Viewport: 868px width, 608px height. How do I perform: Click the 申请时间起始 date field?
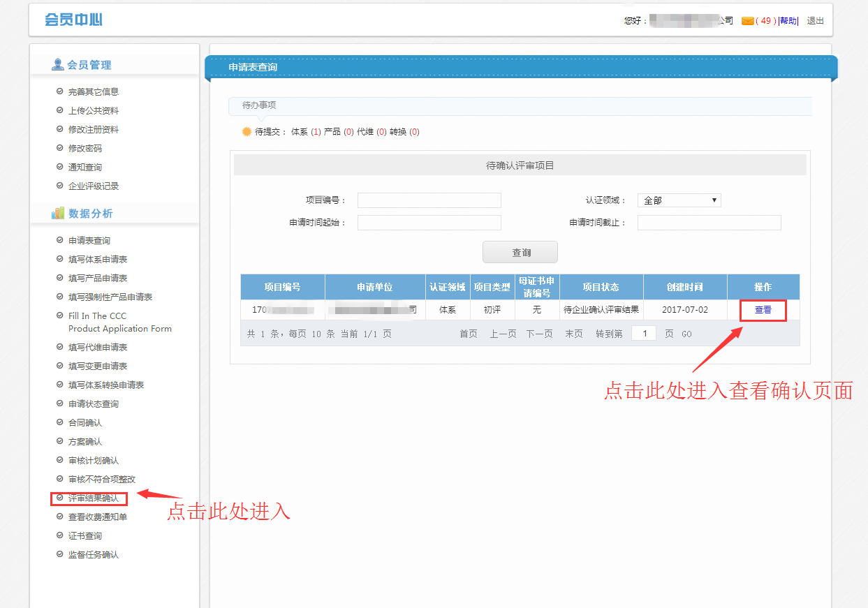coord(429,223)
